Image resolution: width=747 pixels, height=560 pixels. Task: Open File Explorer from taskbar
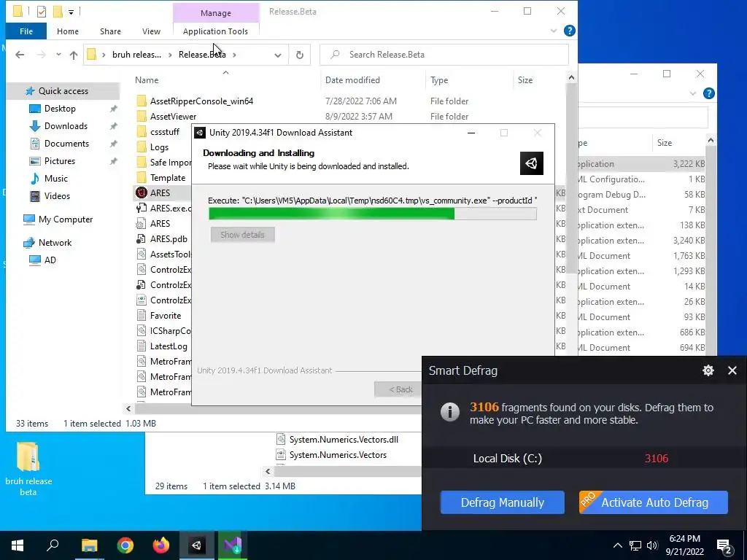coord(89,545)
